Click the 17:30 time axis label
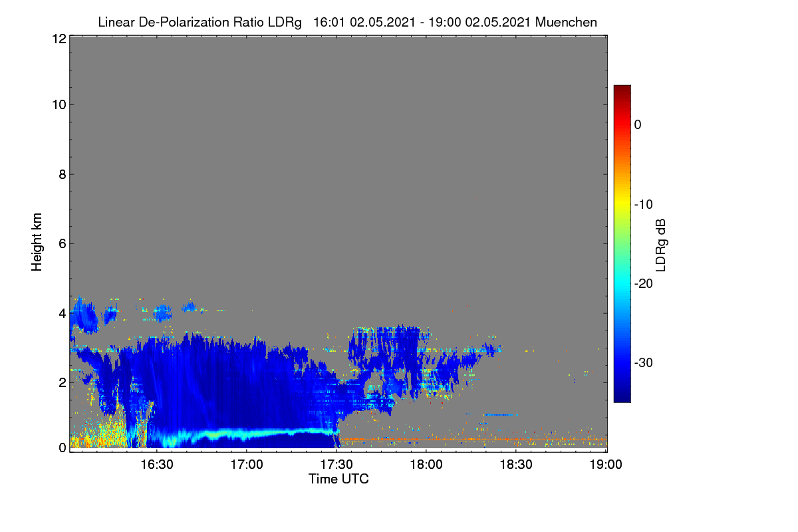798x532 pixels. [x=336, y=464]
